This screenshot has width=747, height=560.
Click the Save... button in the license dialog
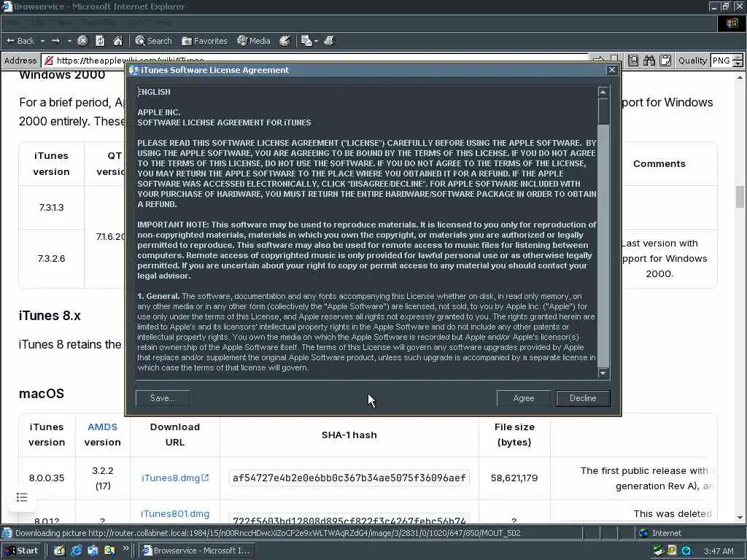tap(163, 398)
